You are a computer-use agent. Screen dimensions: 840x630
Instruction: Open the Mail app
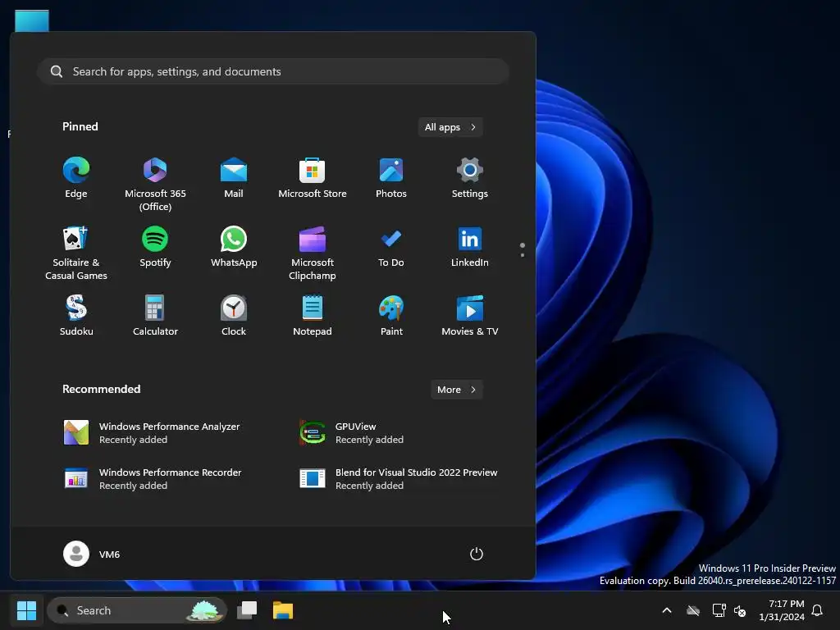click(234, 178)
